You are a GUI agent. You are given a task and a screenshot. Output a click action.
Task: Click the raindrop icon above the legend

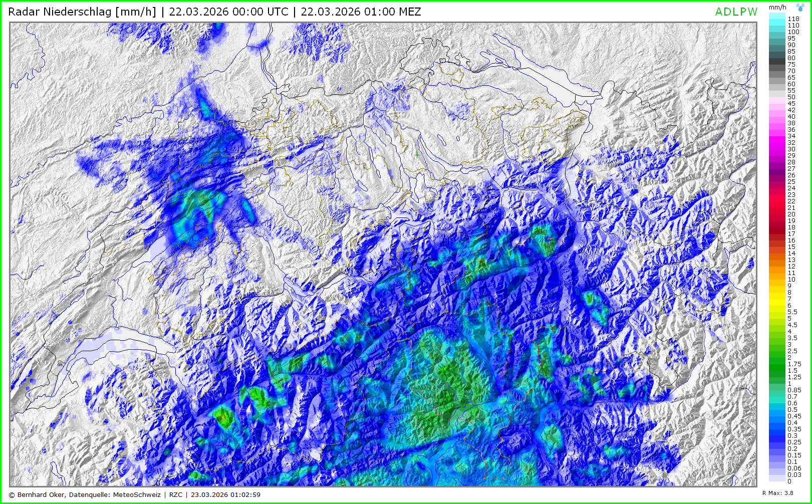click(801, 7)
